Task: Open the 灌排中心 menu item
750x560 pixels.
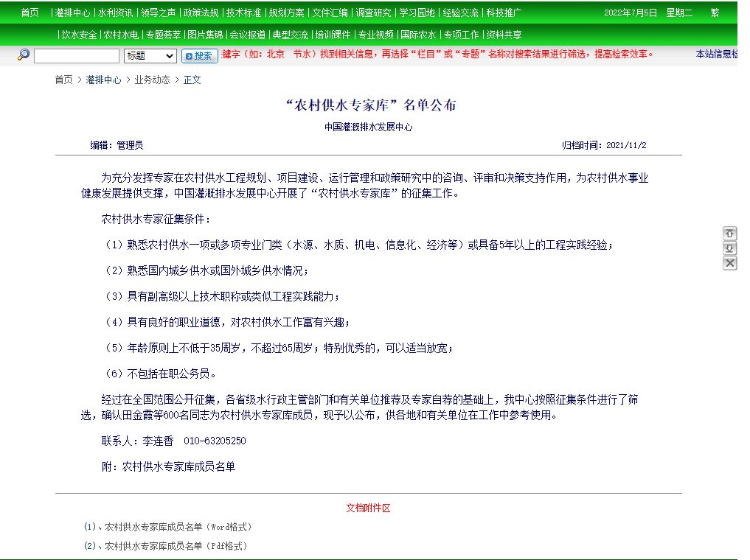Action: point(72,13)
